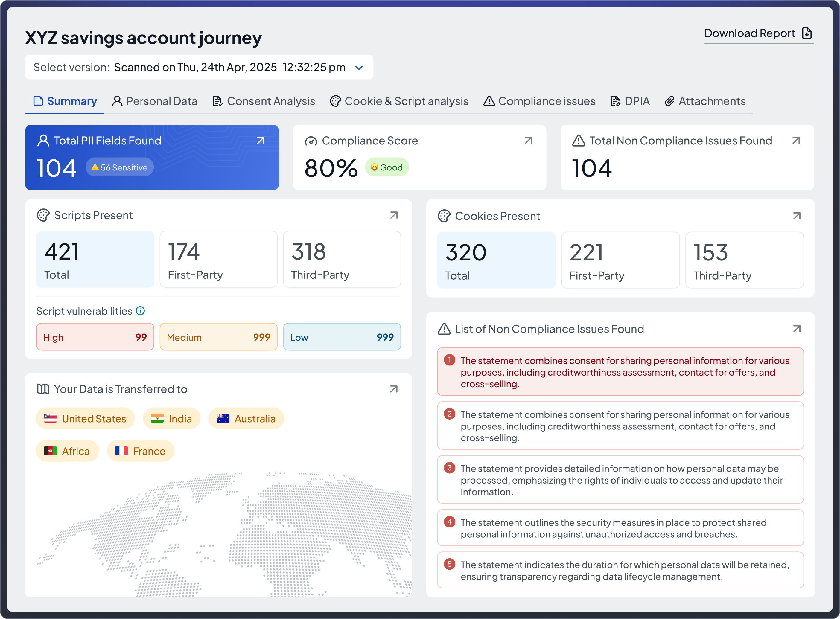This screenshot has width=840, height=619.
Task: Open List of Non Compliance Issues arrow
Action: point(797,329)
